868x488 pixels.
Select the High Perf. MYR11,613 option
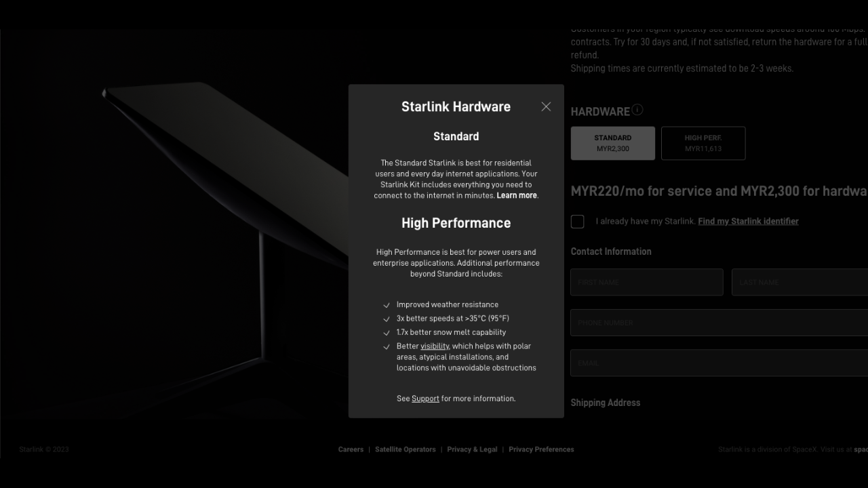[x=703, y=143]
